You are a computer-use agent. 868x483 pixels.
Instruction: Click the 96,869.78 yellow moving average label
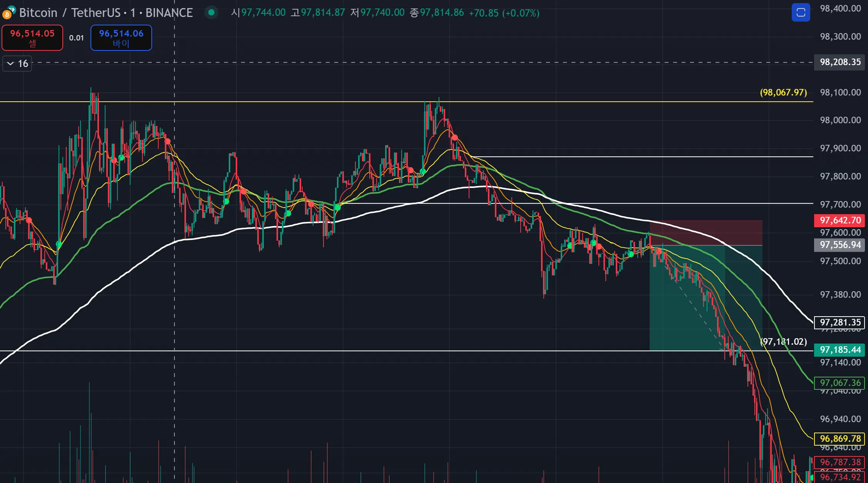840,439
